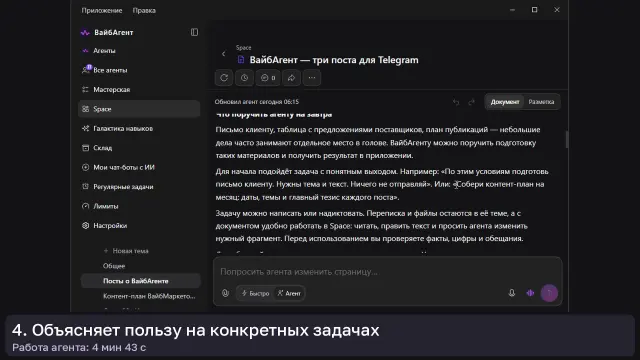Click the Space breadcrumb label
The width and height of the screenshot is (640, 360).
pos(243,48)
